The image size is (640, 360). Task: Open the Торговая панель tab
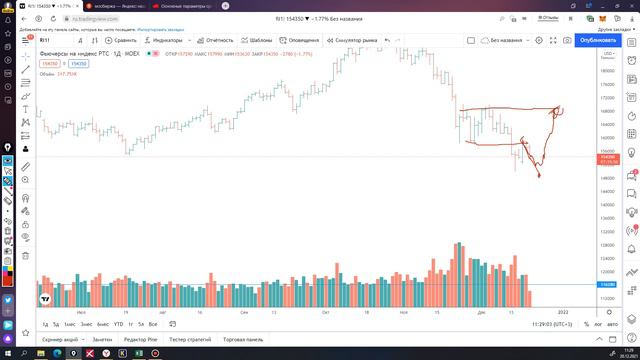point(243,340)
